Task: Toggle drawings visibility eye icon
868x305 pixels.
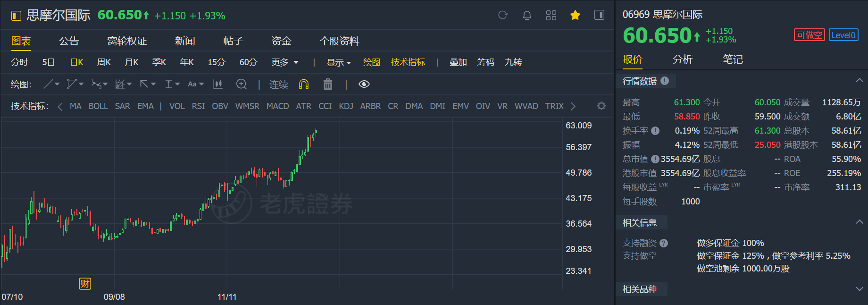Action: pos(364,84)
